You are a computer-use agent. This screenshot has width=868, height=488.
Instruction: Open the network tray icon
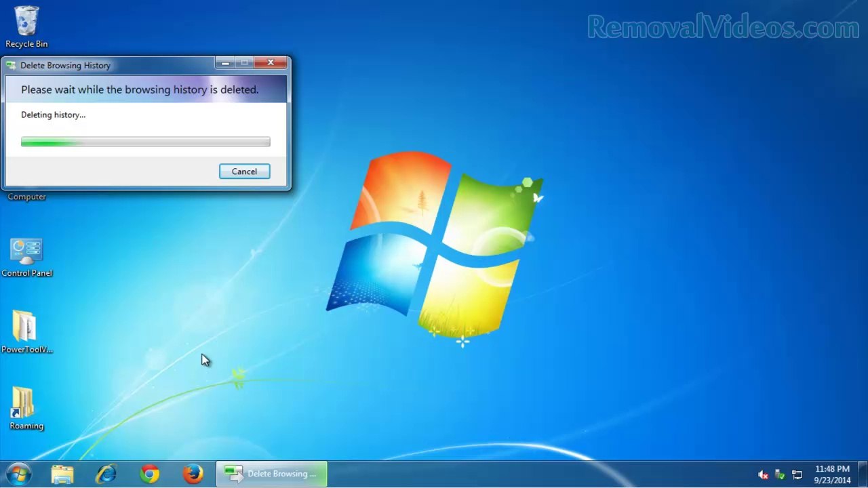pos(797,475)
